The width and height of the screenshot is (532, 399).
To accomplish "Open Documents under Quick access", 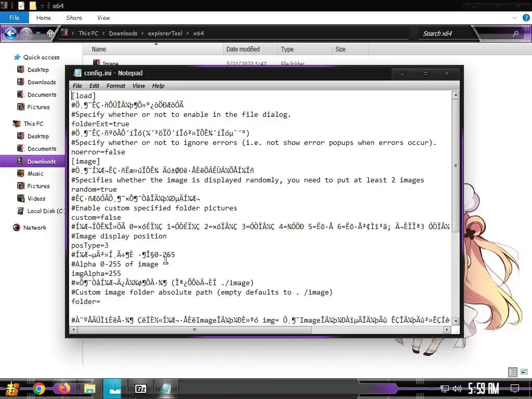I will [37, 95].
